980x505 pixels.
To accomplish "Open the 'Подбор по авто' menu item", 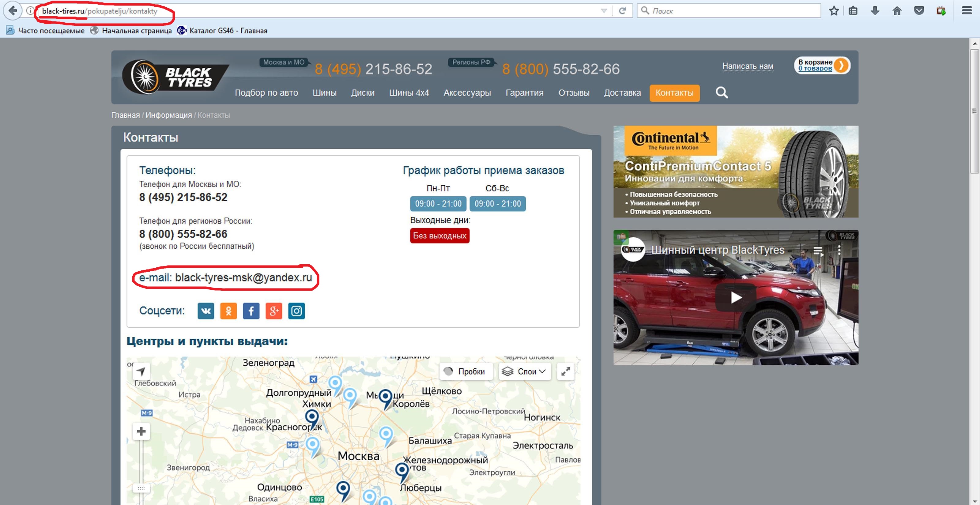I will [x=266, y=93].
